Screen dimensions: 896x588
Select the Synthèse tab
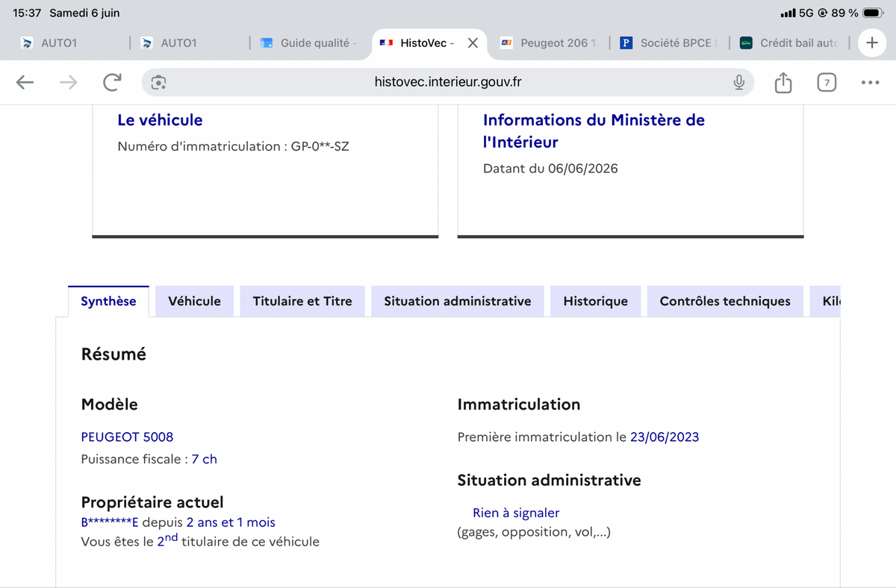pos(108,301)
